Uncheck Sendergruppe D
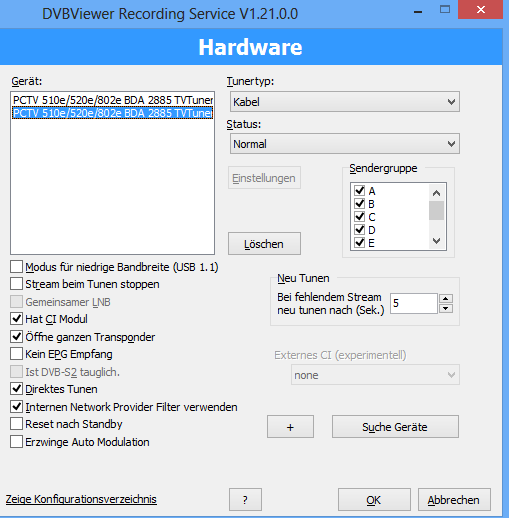 click(360, 230)
